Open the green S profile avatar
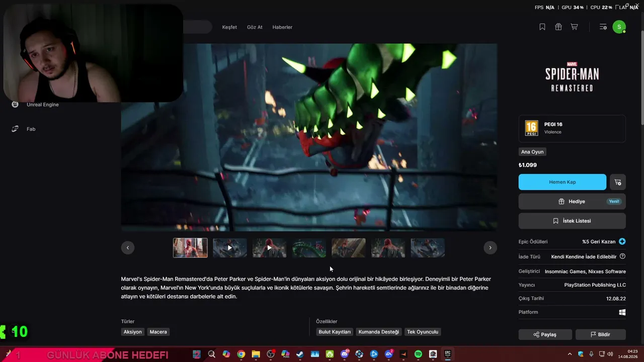 point(619,27)
